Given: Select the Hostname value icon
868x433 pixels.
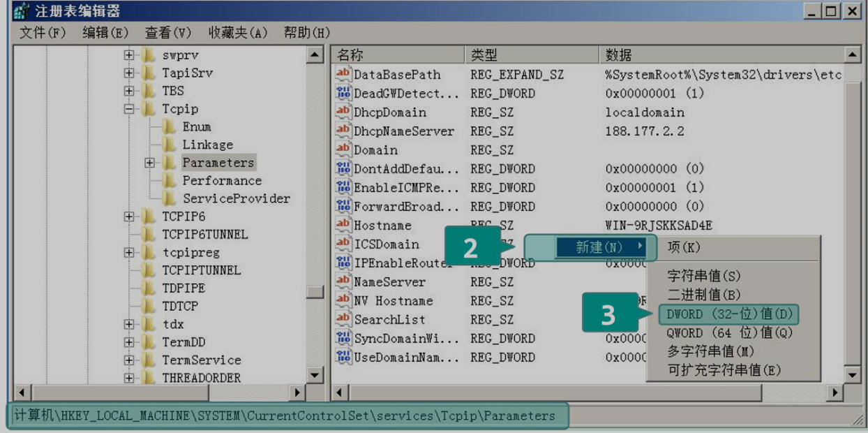Looking at the screenshot, I should tap(343, 225).
